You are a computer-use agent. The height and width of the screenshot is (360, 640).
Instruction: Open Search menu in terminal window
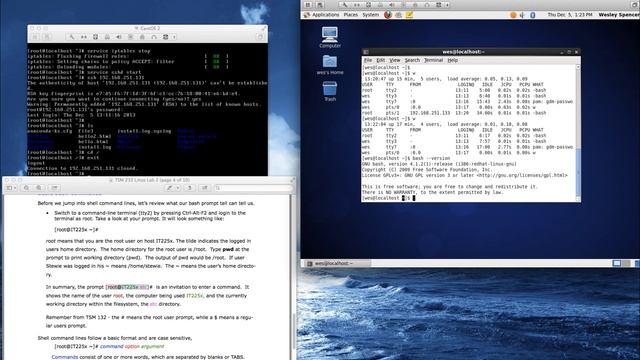(x=412, y=60)
